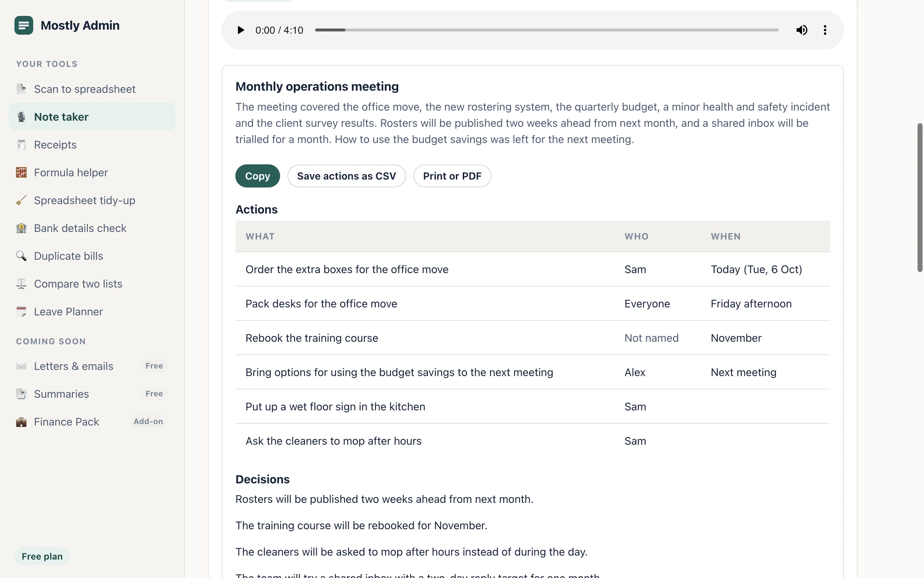Open Compare two lists
Image resolution: width=924 pixels, height=578 pixels.
(x=92, y=284)
